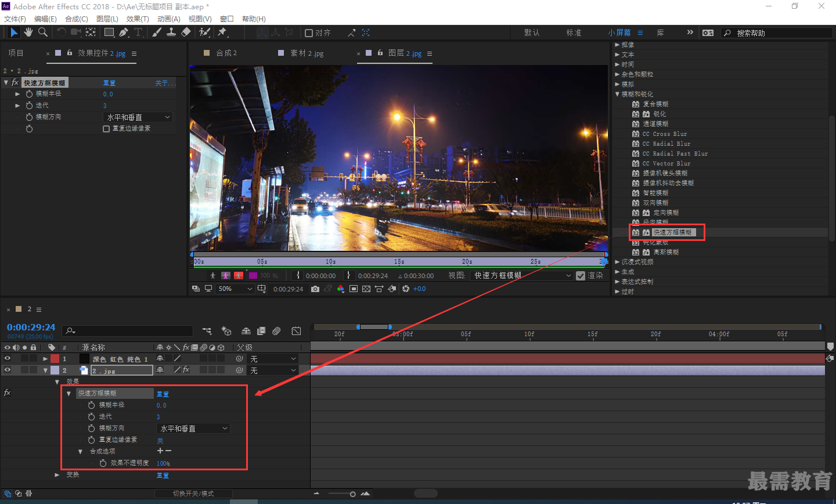Select the Hand tool
This screenshot has height=504, width=836.
tap(28, 33)
